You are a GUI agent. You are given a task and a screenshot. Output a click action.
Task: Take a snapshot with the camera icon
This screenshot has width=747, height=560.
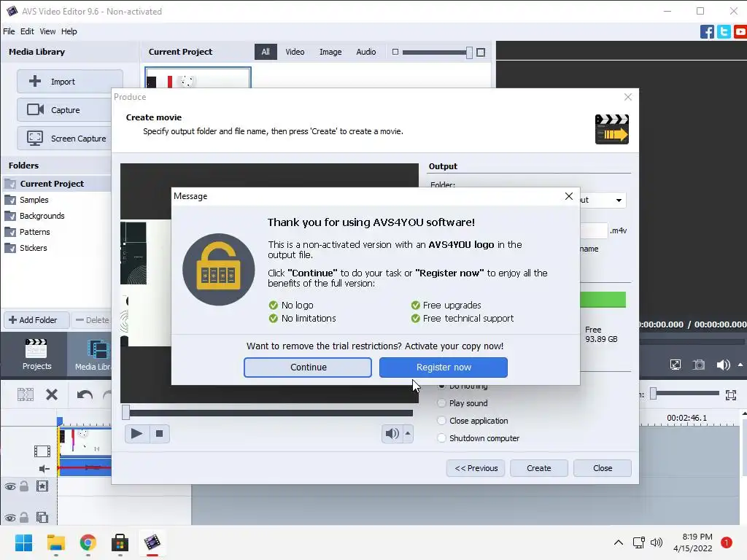[x=698, y=365]
